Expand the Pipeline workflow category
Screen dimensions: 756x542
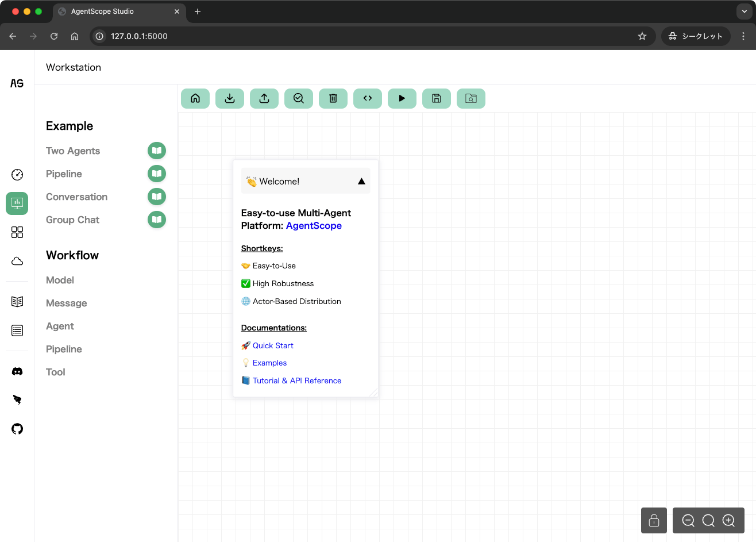[64, 349]
